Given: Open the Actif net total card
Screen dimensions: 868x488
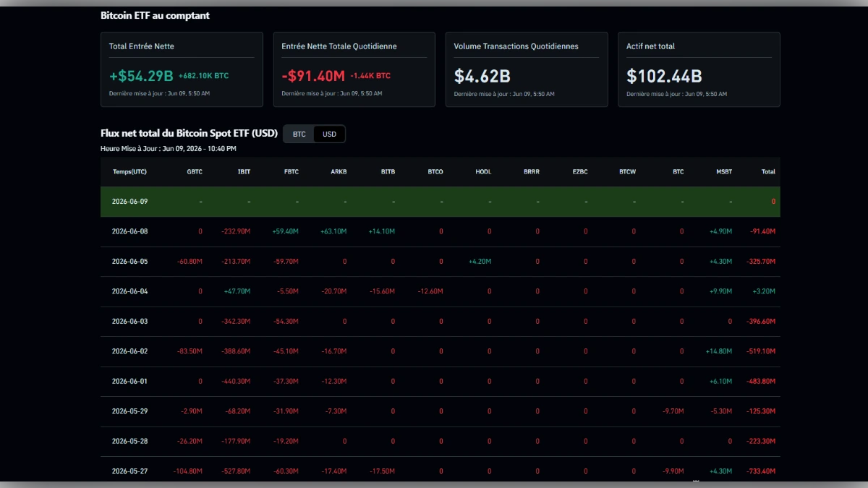Looking at the screenshot, I should click(699, 69).
